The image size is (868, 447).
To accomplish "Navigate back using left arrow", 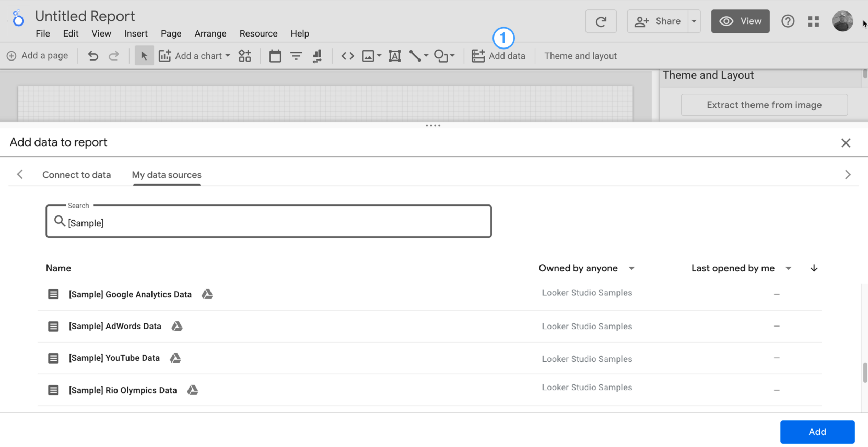I will click(19, 174).
